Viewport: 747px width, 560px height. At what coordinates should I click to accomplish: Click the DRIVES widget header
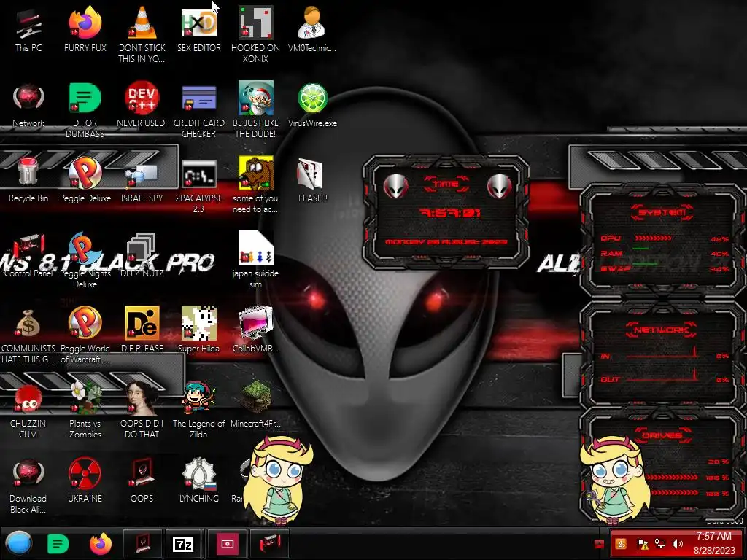[662, 435]
